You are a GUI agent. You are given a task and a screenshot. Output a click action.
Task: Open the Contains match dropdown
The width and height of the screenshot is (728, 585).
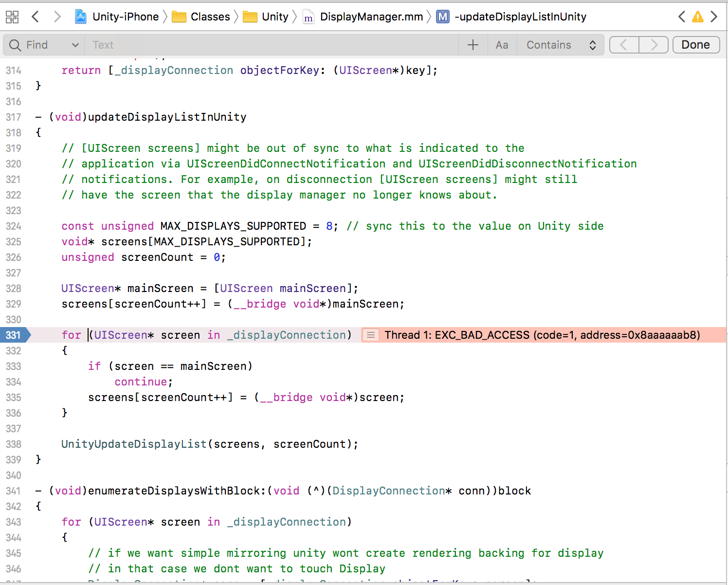click(x=561, y=45)
